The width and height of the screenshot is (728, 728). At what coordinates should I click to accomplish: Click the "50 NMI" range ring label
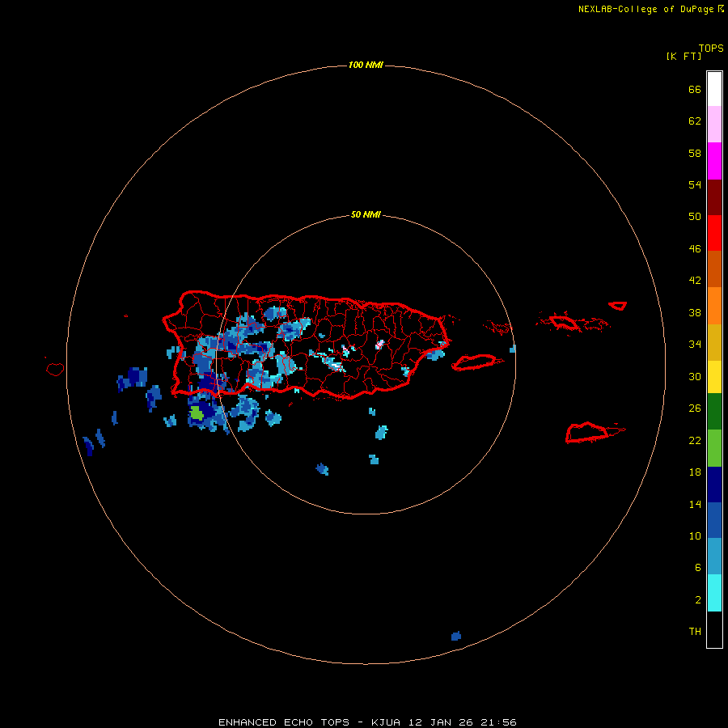point(366,214)
